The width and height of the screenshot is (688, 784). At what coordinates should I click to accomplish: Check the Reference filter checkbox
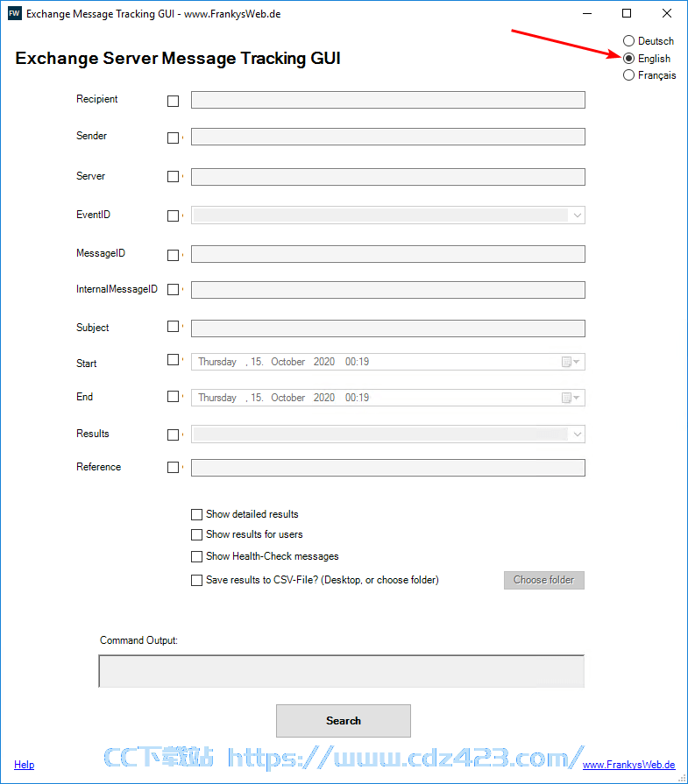click(174, 467)
